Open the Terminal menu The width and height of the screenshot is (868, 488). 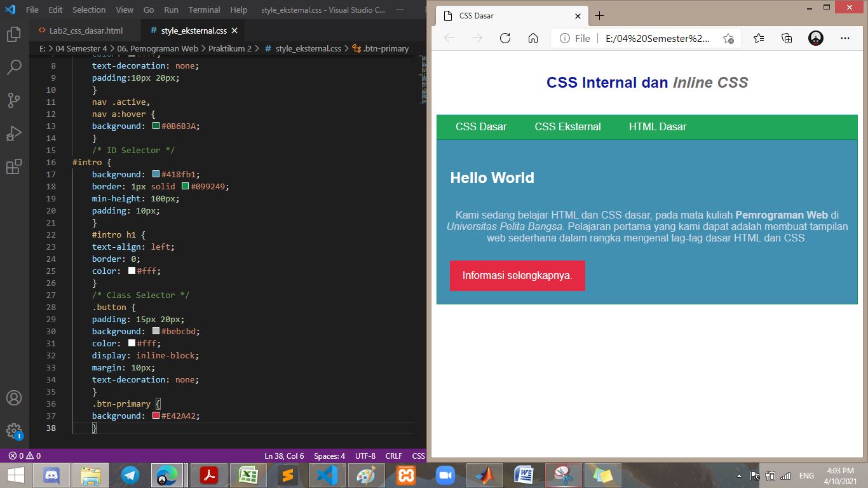click(205, 10)
